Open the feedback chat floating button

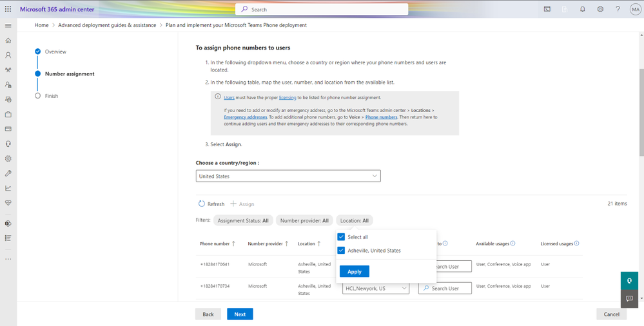pyautogui.click(x=629, y=299)
